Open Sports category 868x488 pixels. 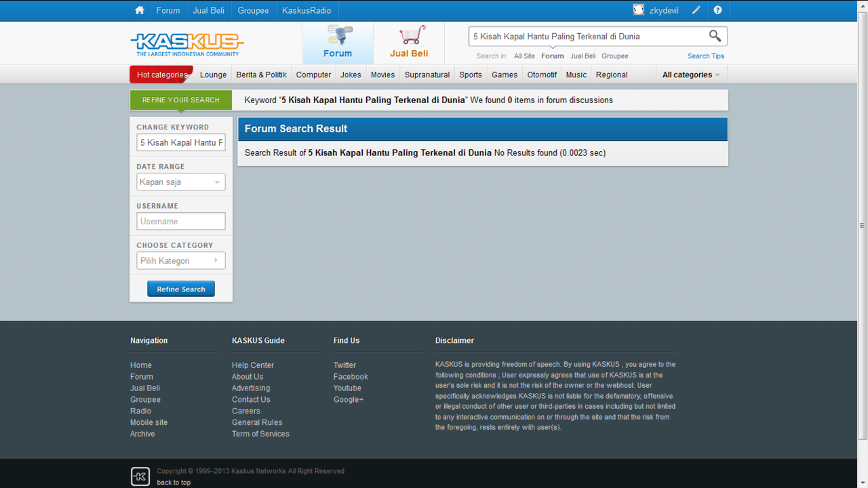pyautogui.click(x=471, y=75)
